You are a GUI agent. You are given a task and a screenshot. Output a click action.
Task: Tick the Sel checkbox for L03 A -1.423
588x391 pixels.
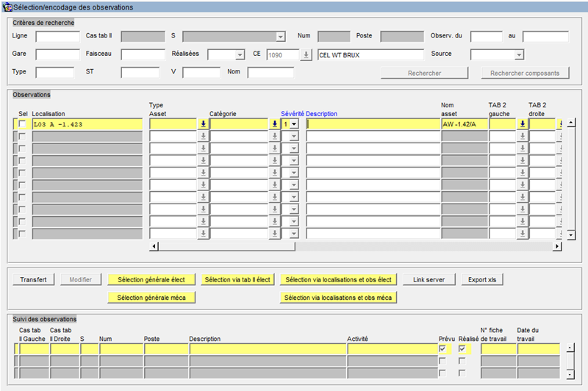(x=23, y=123)
